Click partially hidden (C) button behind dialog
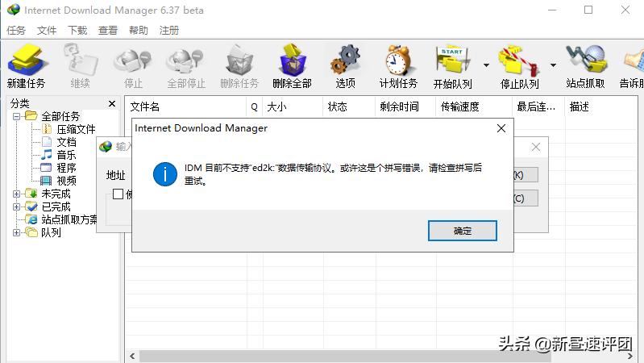644x363 pixels. point(526,198)
